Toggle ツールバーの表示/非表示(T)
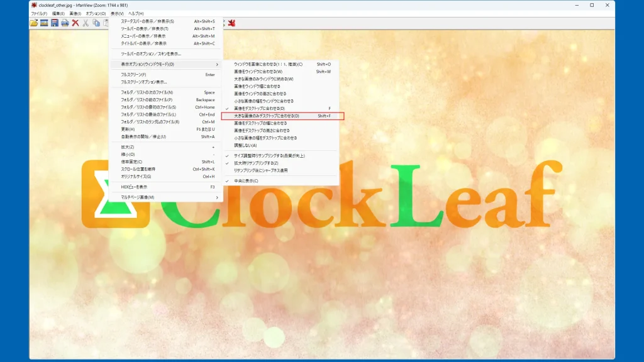Viewport: 644px width, 362px height. (x=166, y=29)
